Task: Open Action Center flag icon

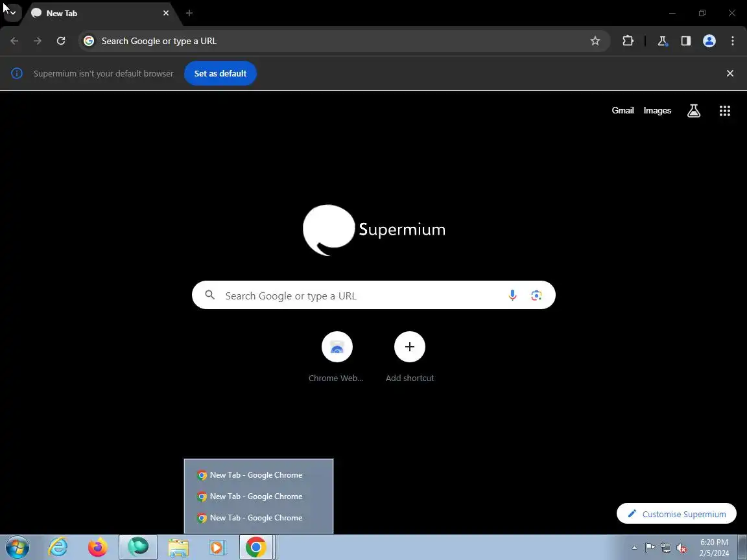Action: (650, 548)
